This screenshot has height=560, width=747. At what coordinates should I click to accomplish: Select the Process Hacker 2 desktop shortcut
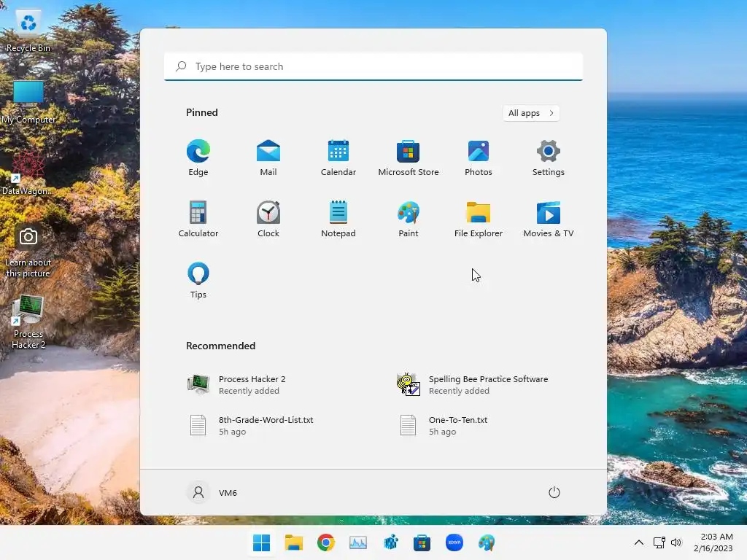click(28, 322)
